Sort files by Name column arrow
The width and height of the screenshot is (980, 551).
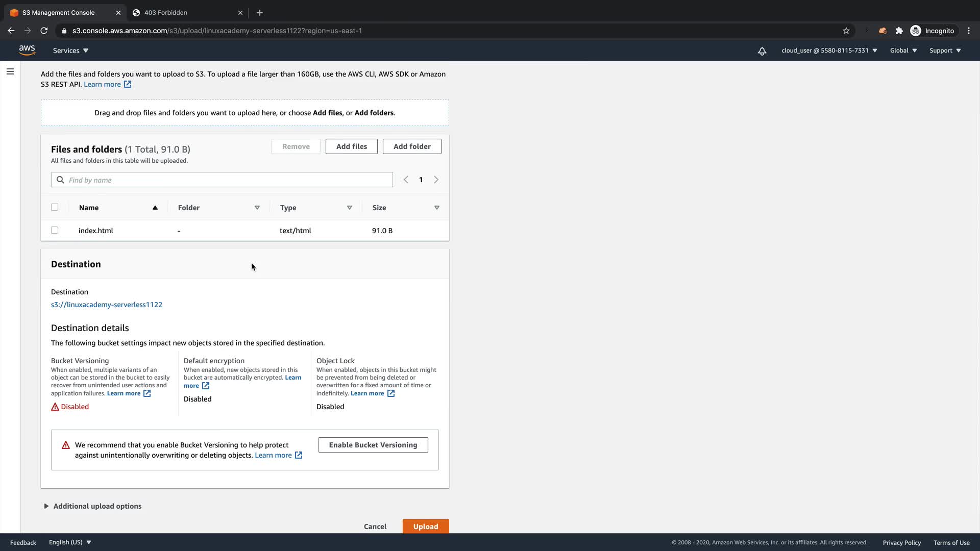pos(155,208)
